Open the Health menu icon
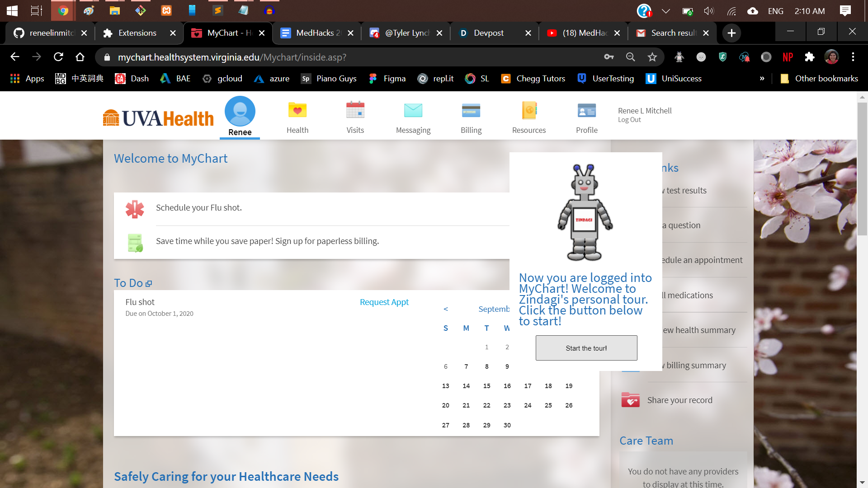 point(297,111)
